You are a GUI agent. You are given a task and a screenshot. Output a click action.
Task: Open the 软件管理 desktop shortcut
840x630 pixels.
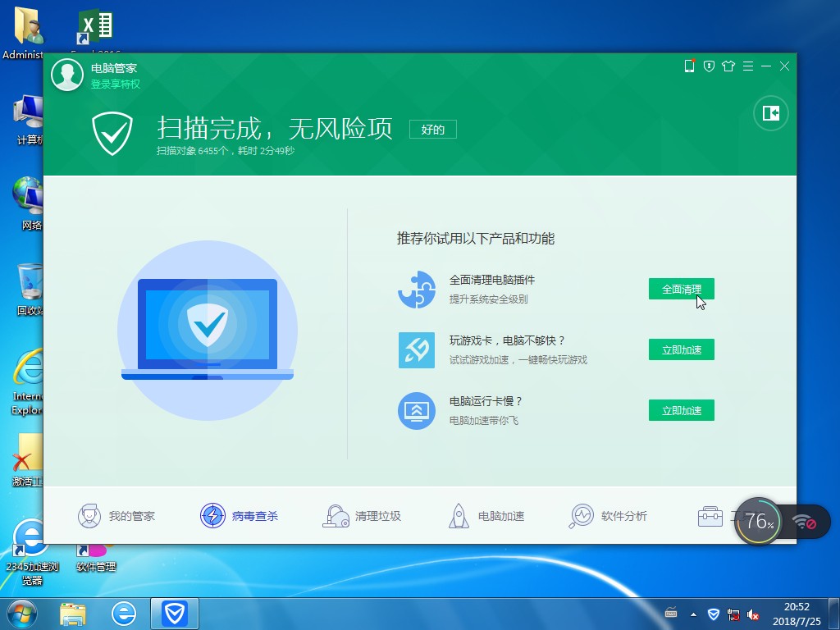coord(95,558)
